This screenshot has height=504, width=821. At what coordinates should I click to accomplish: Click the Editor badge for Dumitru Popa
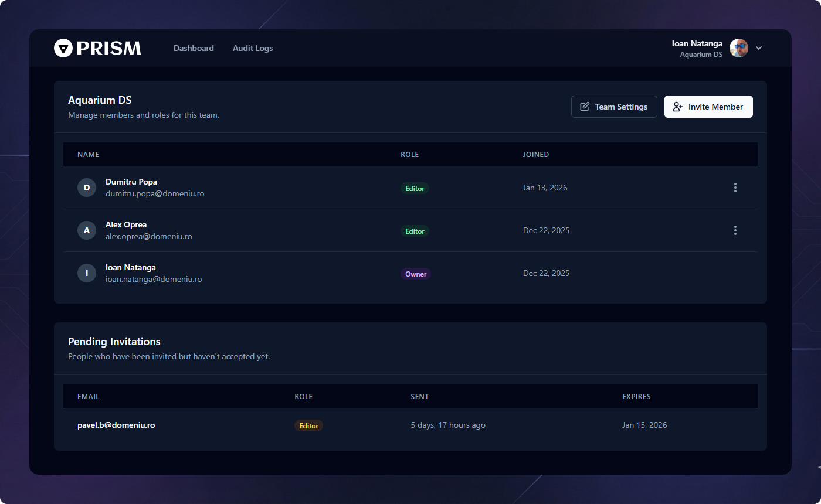pyautogui.click(x=415, y=189)
